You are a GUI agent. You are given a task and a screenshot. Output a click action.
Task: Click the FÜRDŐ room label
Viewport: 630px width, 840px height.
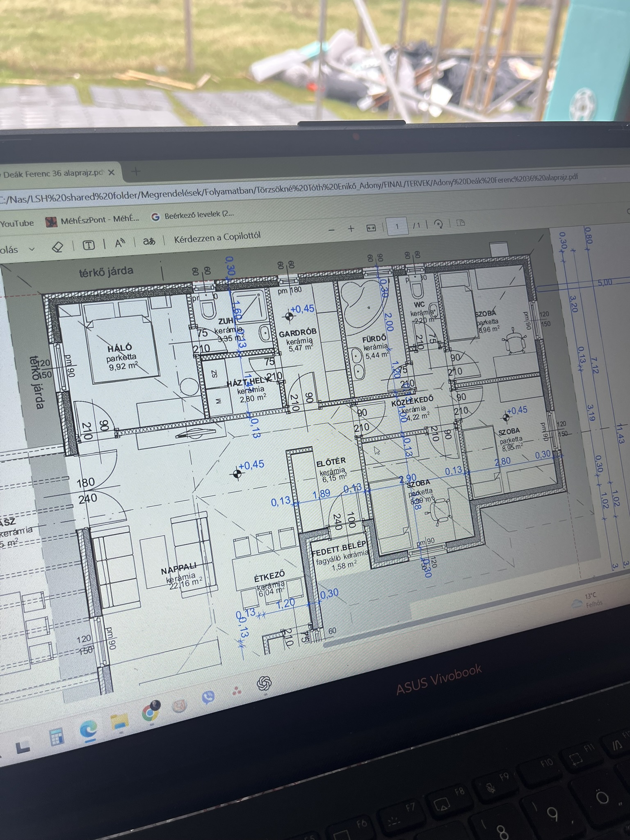point(374,339)
